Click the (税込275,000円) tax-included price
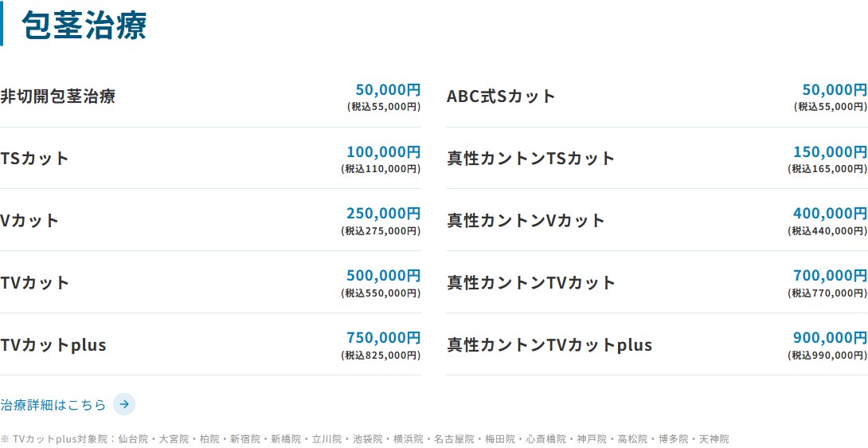 (x=381, y=231)
